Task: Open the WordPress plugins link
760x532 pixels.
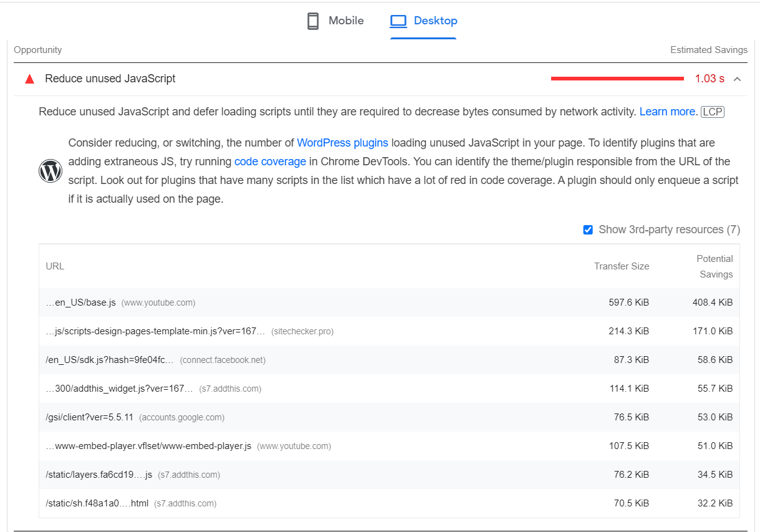Action: 342,143
